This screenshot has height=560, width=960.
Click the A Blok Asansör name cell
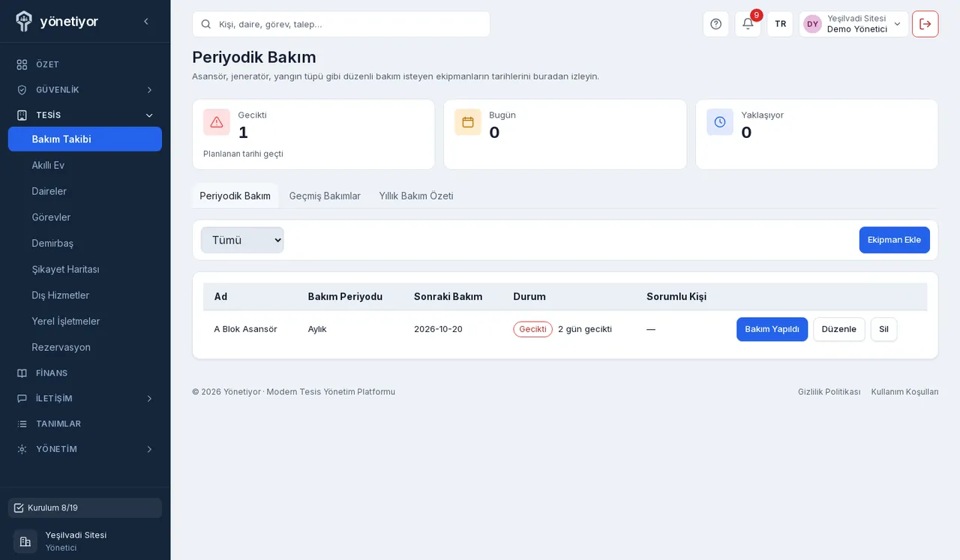(x=245, y=329)
